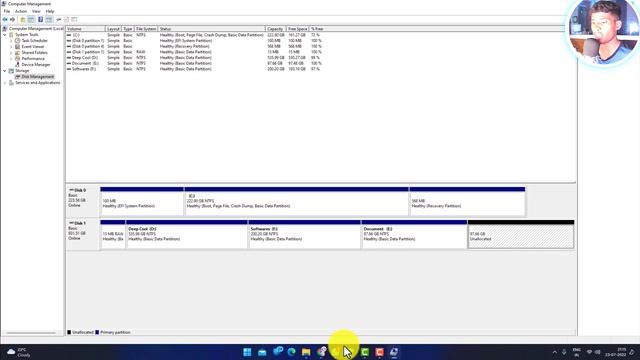
Task: Open File Explorer from the taskbar
Action: [306, 352]
